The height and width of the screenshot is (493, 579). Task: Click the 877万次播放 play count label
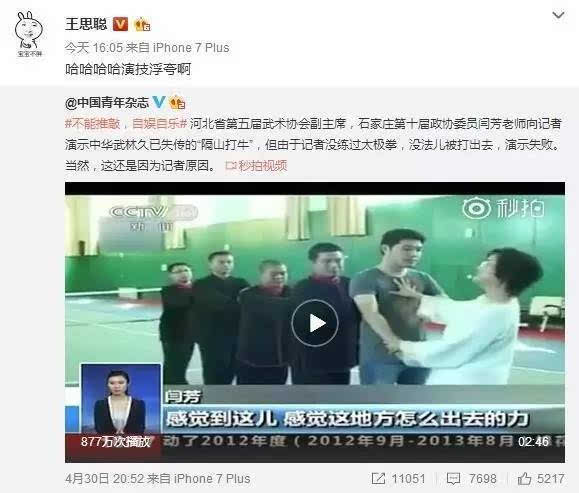(116, 441)
